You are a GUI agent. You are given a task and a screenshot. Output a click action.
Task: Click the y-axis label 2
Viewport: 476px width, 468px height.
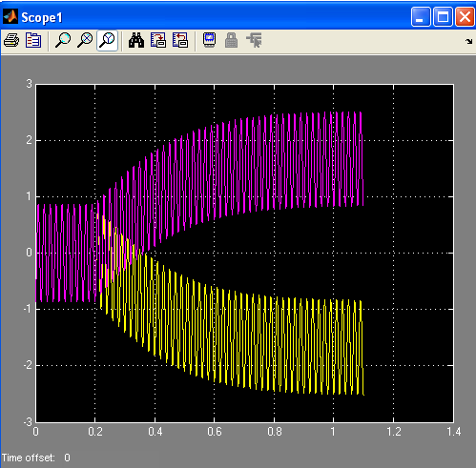(30, 140)
